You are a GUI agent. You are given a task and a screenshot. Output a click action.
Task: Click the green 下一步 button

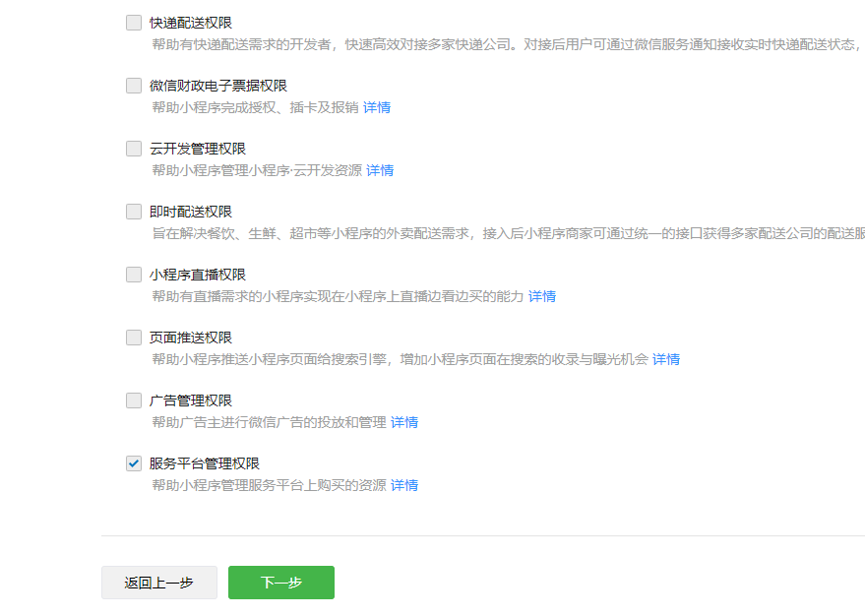(x=281, y=583)
